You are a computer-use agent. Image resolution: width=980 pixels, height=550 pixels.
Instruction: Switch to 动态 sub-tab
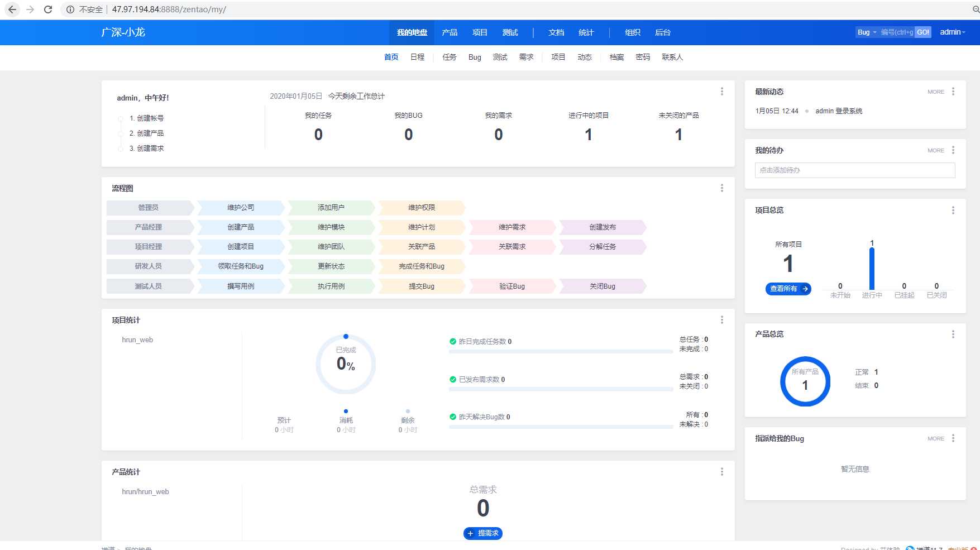pos(585,57)
